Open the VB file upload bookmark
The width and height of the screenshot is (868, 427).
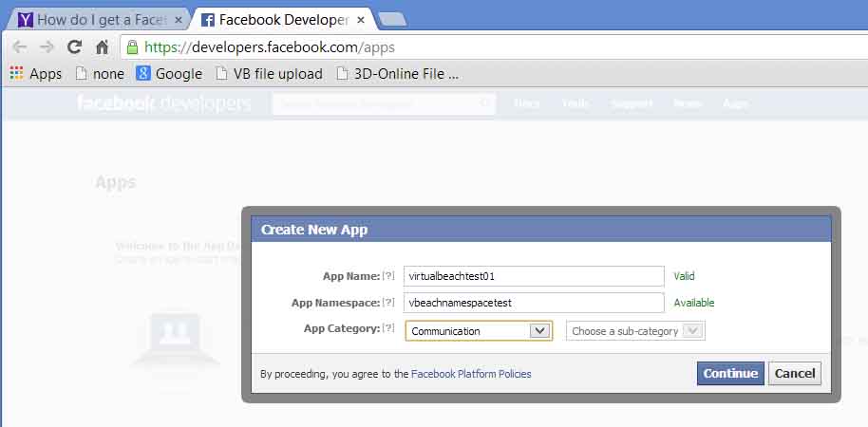[x=269, y=73]
